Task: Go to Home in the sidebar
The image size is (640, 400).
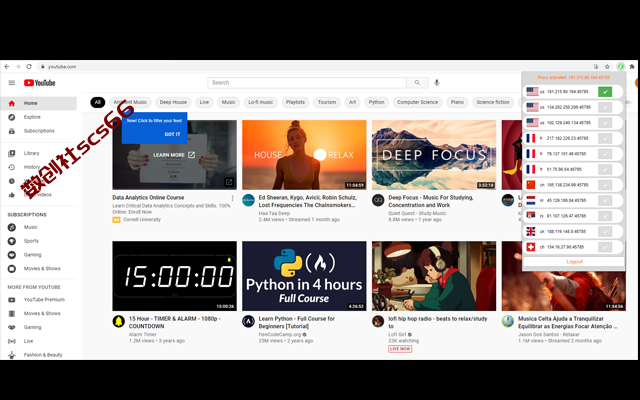Action: [38, 103]
